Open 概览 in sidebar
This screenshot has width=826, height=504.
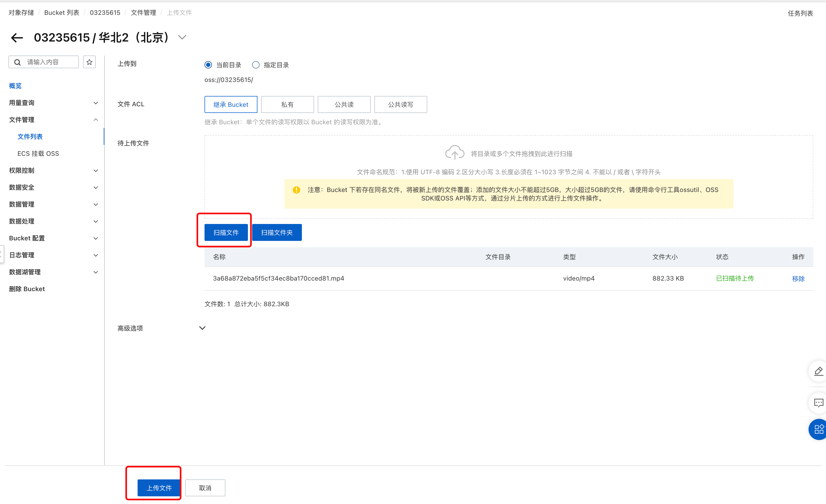click(x=15, y=86)
